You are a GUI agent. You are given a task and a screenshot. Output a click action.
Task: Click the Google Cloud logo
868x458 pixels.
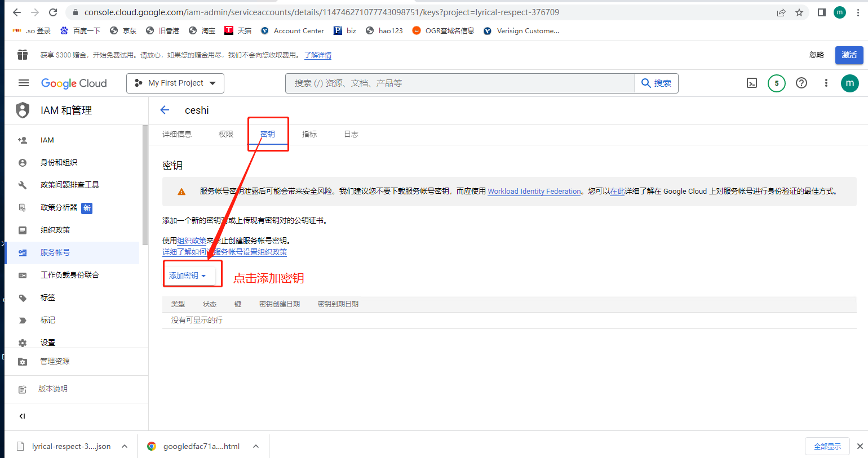pos(74,83)
